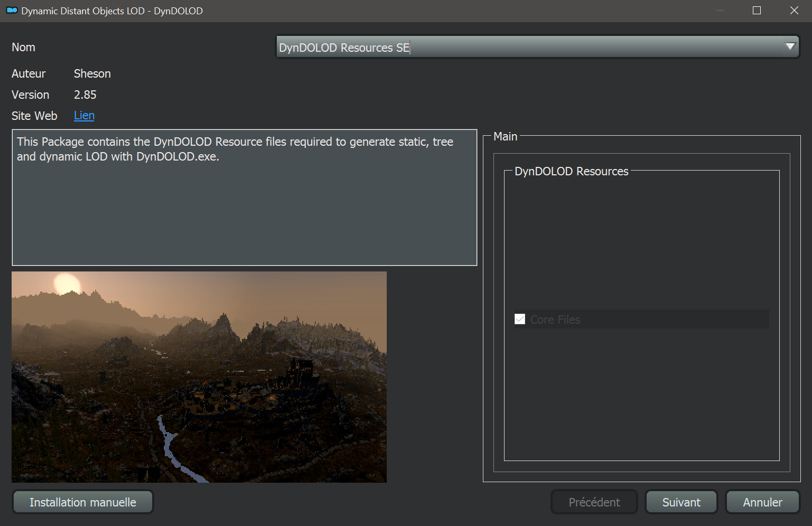Minimize the installer window
The image size is (812, 526).
click(x=720, y=11)
